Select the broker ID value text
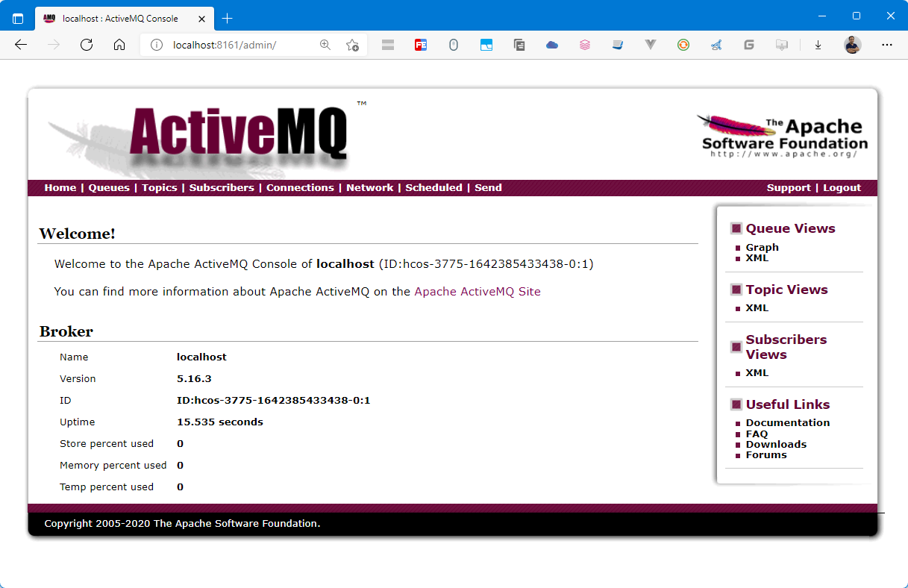This screenshot has height=588, width=908. click(274, 401)
